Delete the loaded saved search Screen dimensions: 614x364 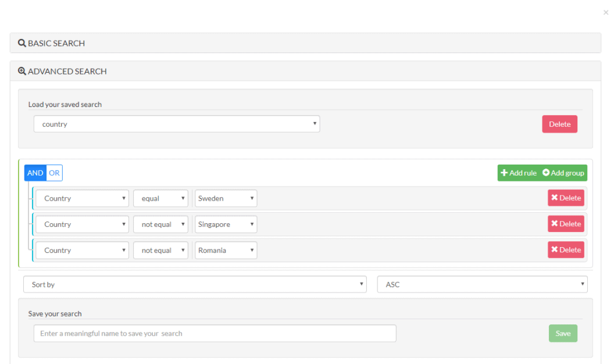(x=559, y=124)
